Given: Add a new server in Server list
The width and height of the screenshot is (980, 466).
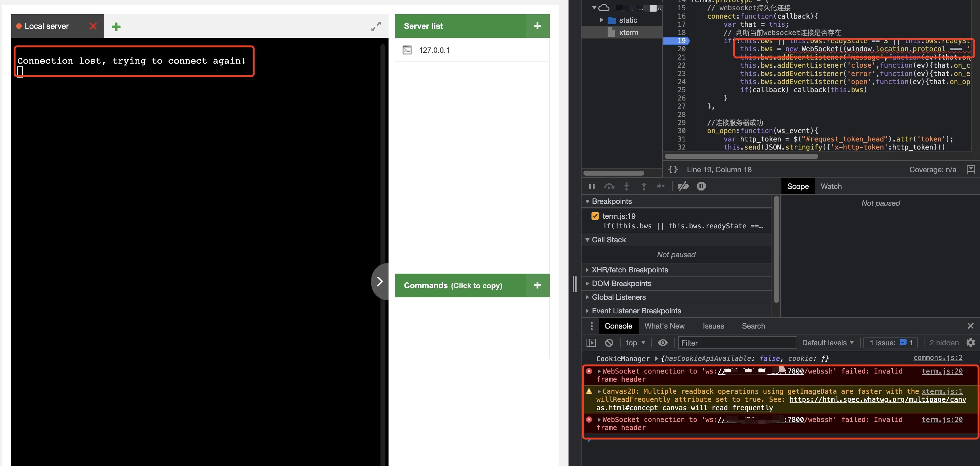Looking at the screenshot, I should click(537, 26).
